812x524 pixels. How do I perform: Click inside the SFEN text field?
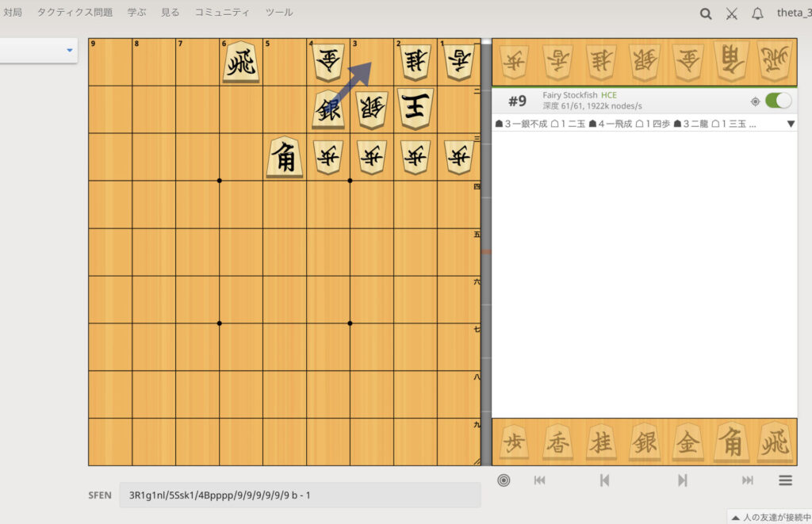coord(301,495)
